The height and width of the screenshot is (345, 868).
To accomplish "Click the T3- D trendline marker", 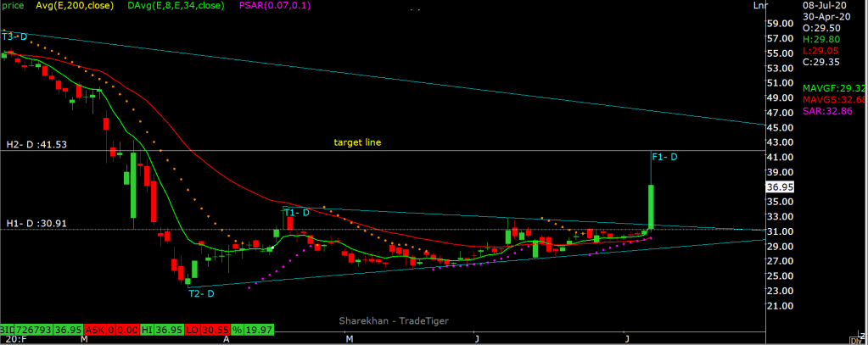I will pyautogui.click(x=14, y=36).
